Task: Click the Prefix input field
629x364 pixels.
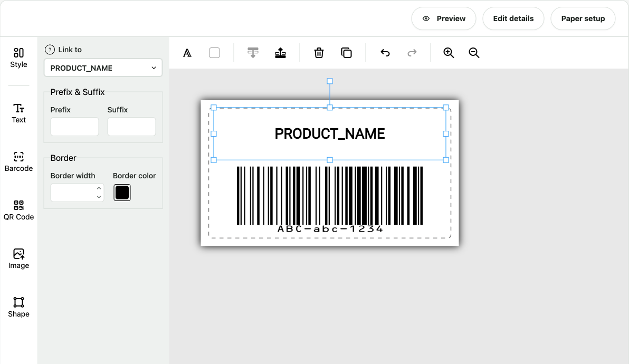Action: pos(74,127)
